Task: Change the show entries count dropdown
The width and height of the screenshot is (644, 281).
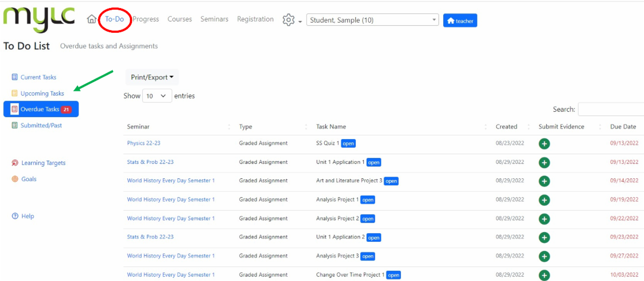Action: 157,96
